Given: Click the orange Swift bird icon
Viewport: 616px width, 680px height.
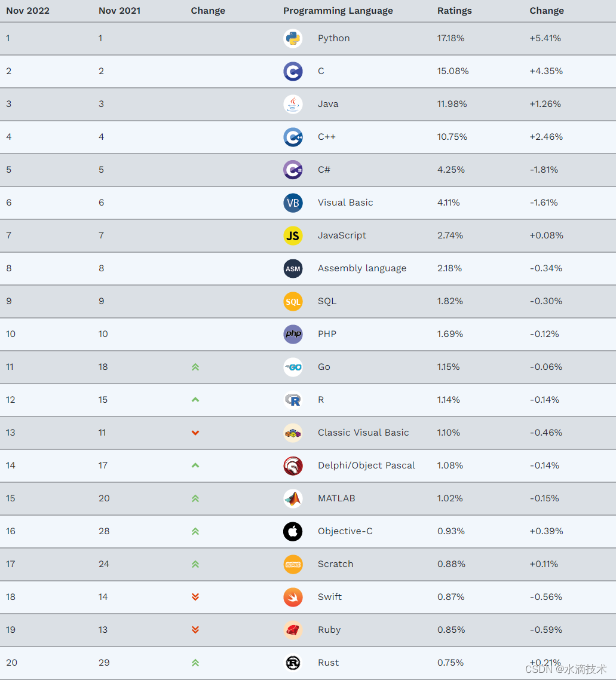Looking at the screenshot, I should pyautogui.click(x=293, y=597).
